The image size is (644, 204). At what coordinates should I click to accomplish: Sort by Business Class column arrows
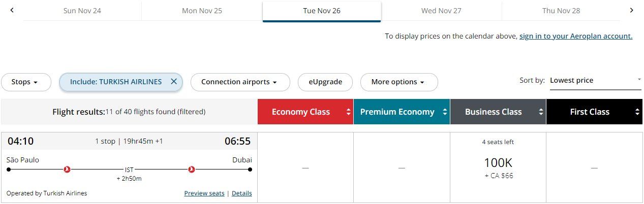[541, 112]
